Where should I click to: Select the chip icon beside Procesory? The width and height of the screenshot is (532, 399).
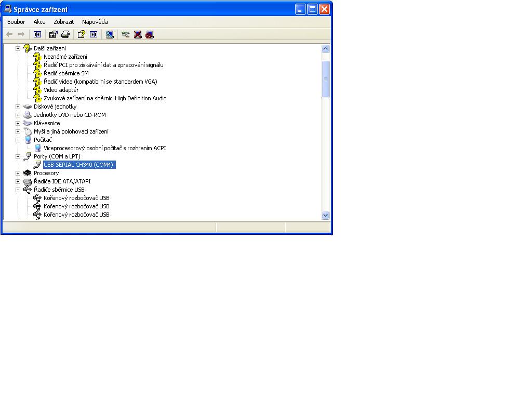(28, 173)
